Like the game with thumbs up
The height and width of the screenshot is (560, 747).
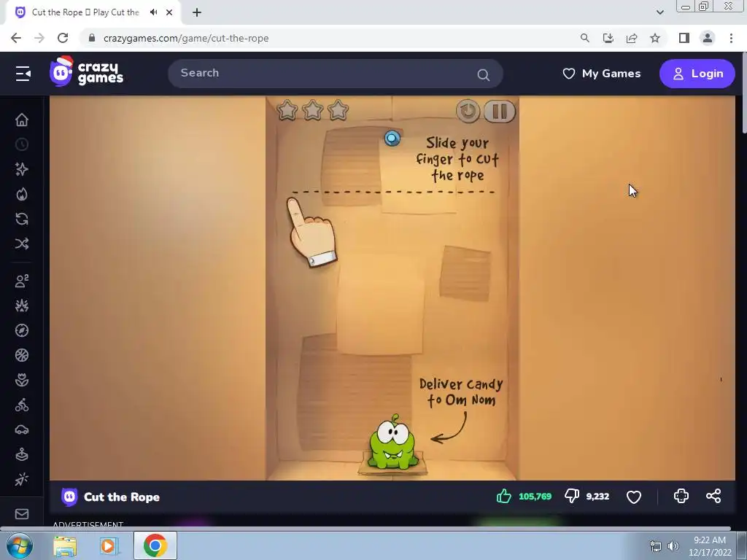(x=503, y=496)
